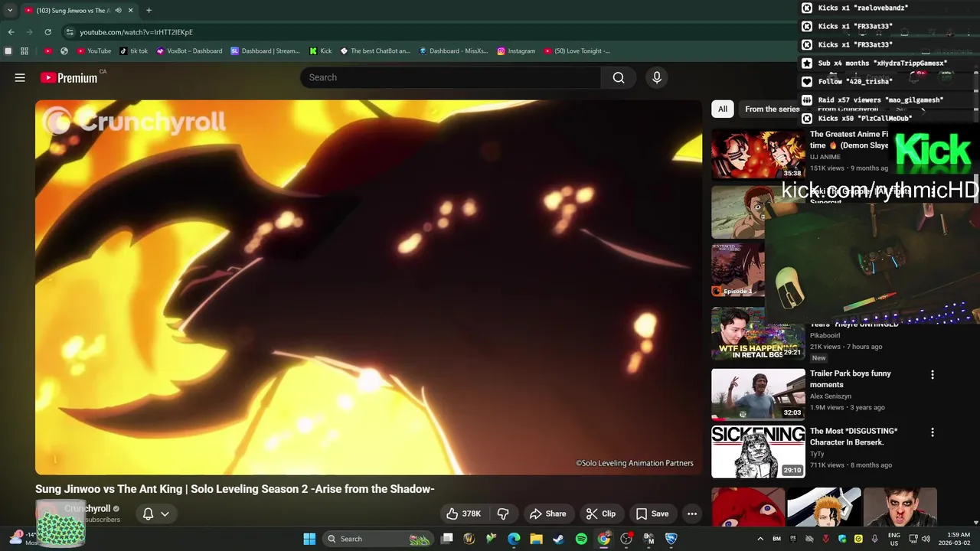Open more actions three-dot menu under video
The width and height of the screenshot is (980, 551).
[692, 514]
